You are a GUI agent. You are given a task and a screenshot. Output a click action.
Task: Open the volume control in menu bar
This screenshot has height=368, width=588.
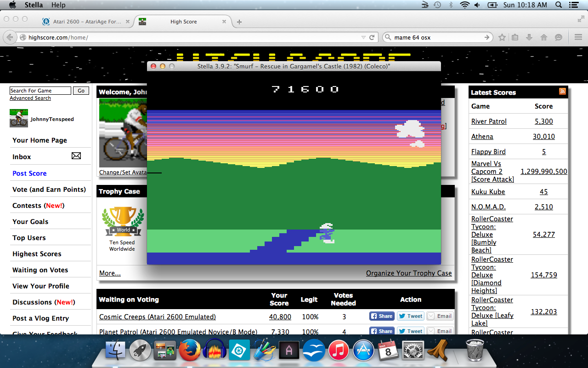[x=477, y=5]
